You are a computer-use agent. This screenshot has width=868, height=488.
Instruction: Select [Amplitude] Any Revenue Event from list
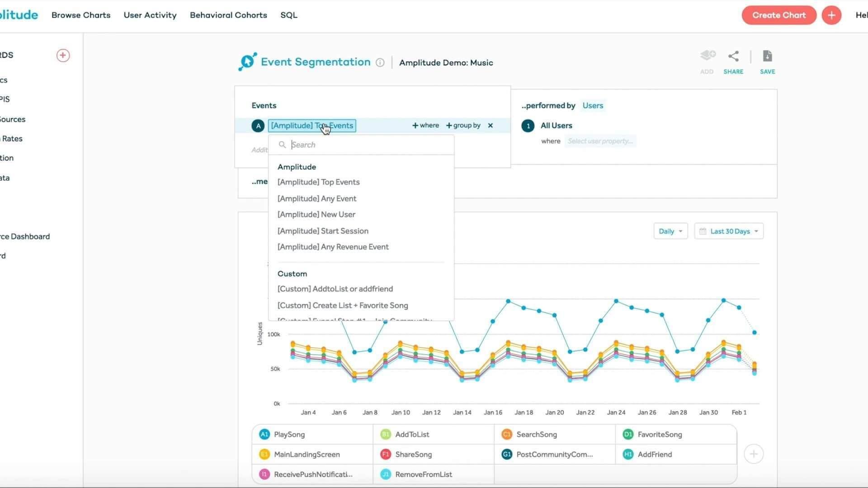click(333, 247)
